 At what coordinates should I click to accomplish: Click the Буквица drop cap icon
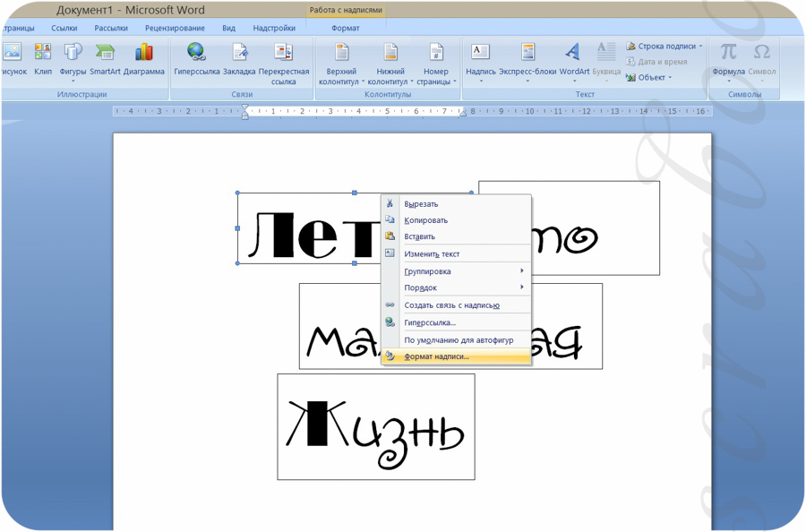606,52
